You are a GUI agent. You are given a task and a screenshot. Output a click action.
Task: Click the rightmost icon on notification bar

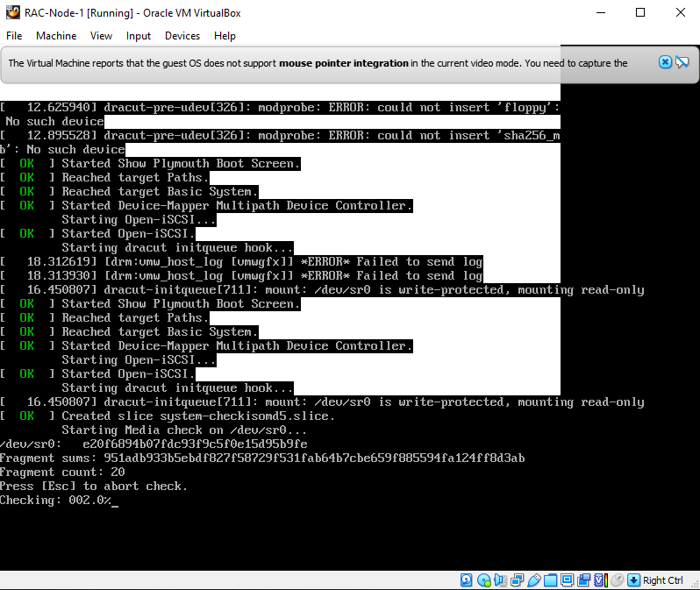[682, 62]
